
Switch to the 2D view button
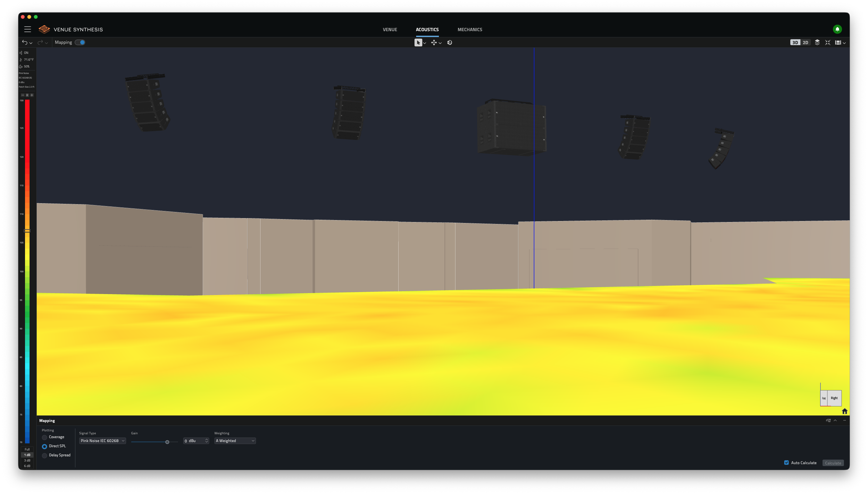(806, 43)
